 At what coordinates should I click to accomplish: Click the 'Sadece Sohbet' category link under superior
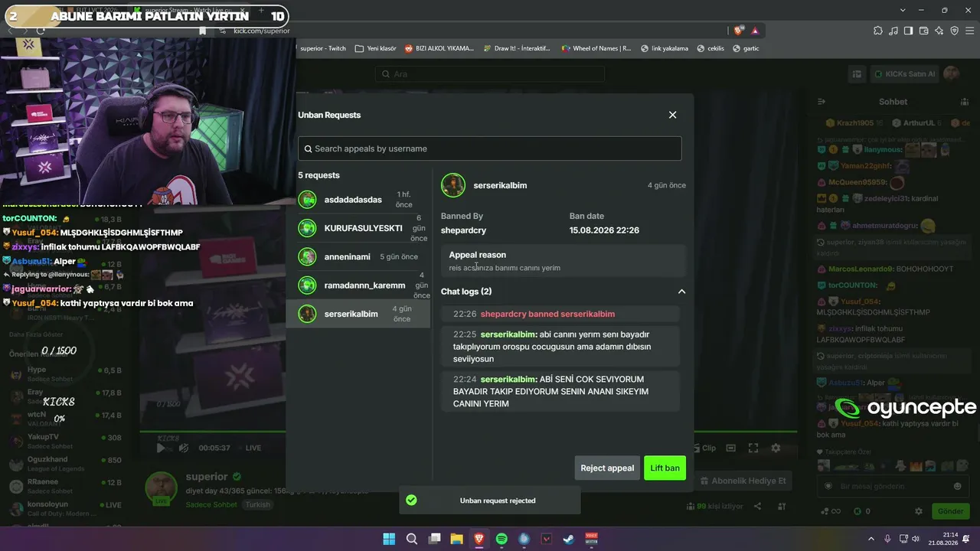click(212, 505)
